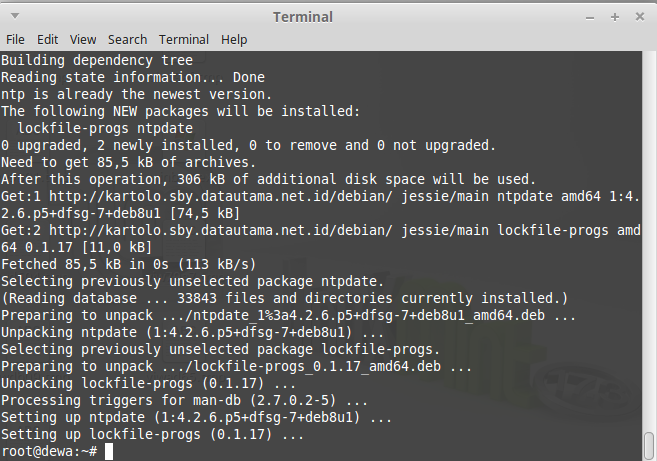This screenshot has height=461, width=657.
Task: Open the View menu
Action: point(83,40)
